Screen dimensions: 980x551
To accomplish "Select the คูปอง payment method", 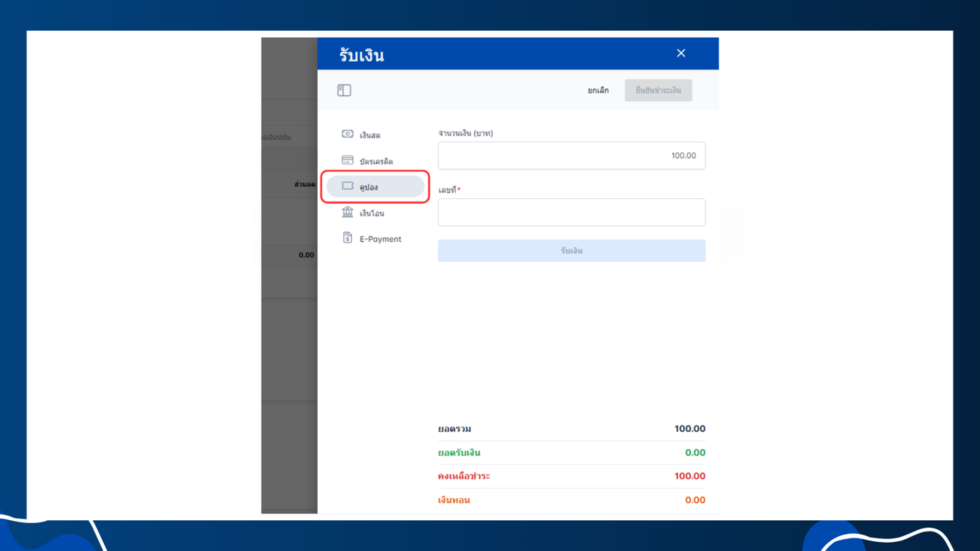I will [375, 187].
